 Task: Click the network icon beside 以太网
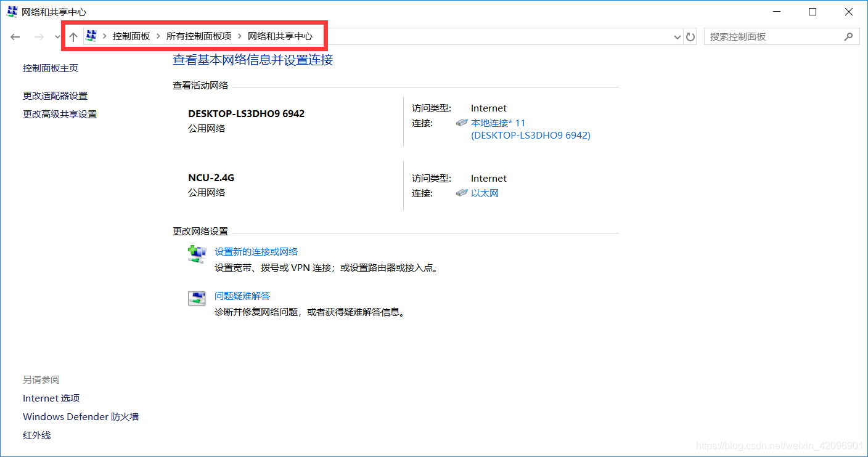coord(462,192)
